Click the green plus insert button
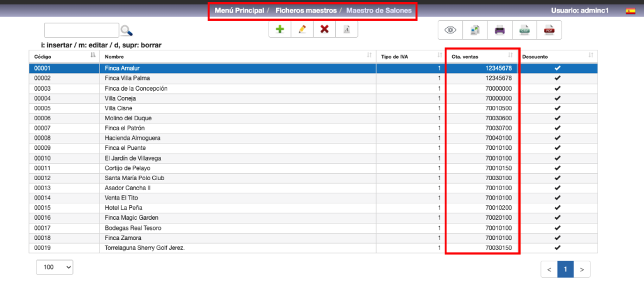 tap(280, 30)
